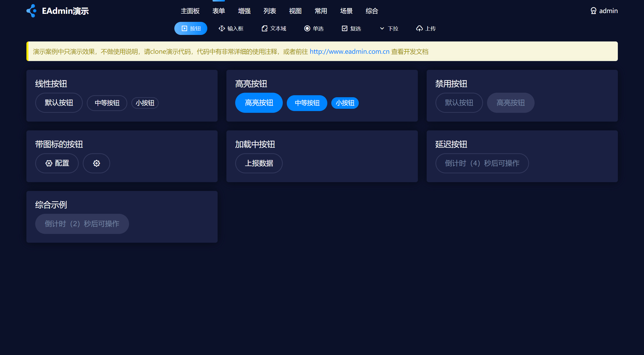Click the gear icon on 配置 button
Viewport: 644px width, 355px height.
[49, 163]
